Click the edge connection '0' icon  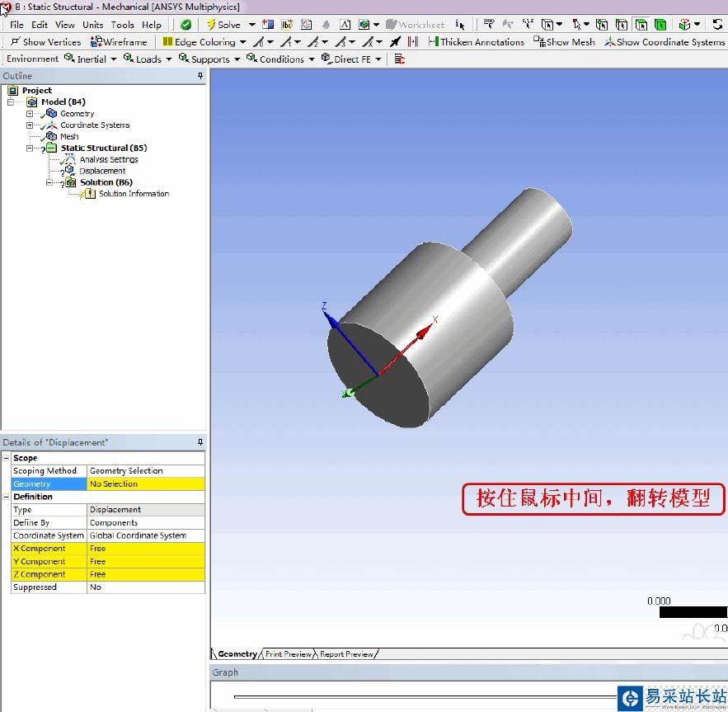click(x=259, y=42)
